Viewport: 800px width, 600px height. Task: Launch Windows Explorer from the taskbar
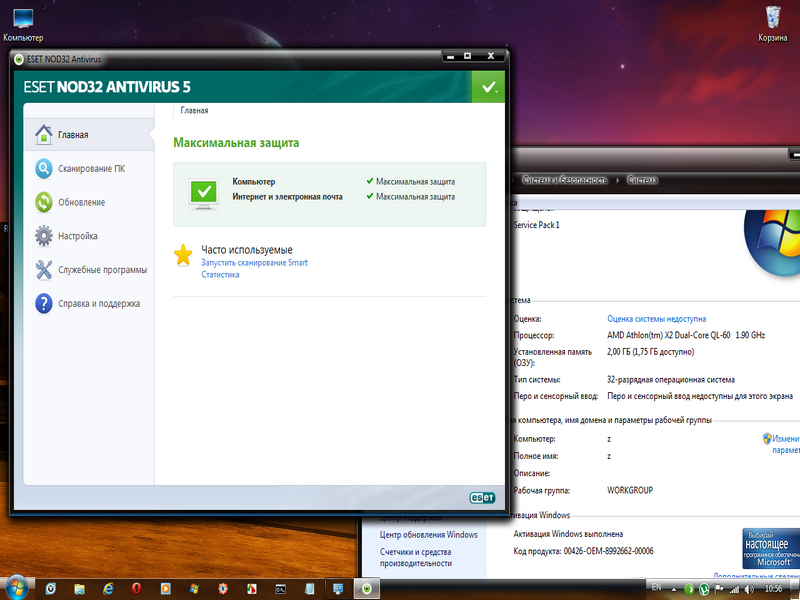point(79,589)
